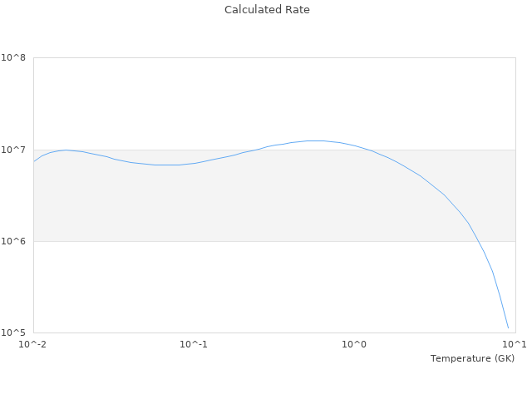Click the "Calculated Rate" chart title

coord(266,10)
